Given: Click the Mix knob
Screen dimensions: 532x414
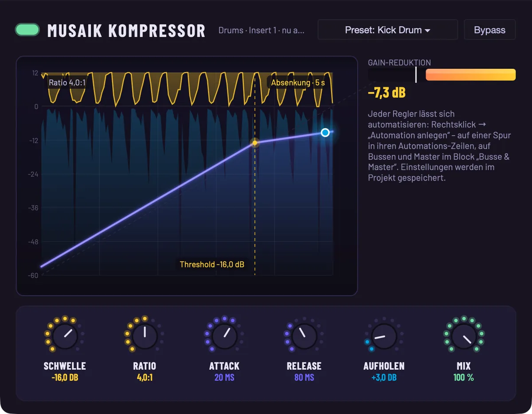Looking at the screenshot, I should [x=464, y=336].
